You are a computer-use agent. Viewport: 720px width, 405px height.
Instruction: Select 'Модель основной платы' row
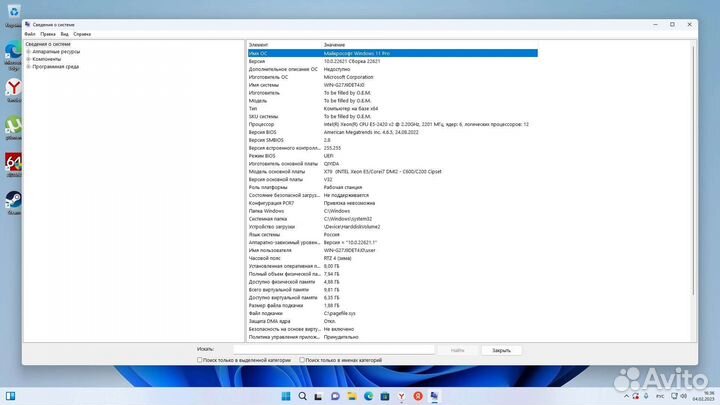click(x=392, y=172)
